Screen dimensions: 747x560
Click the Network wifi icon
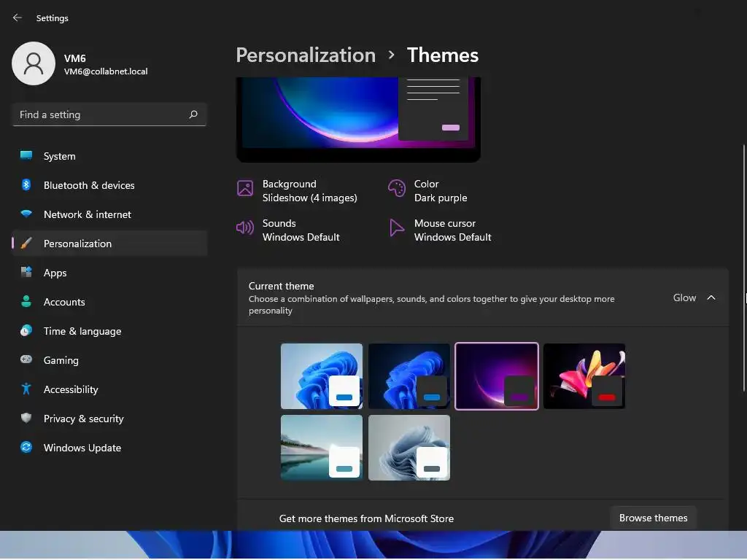[26, 214]
